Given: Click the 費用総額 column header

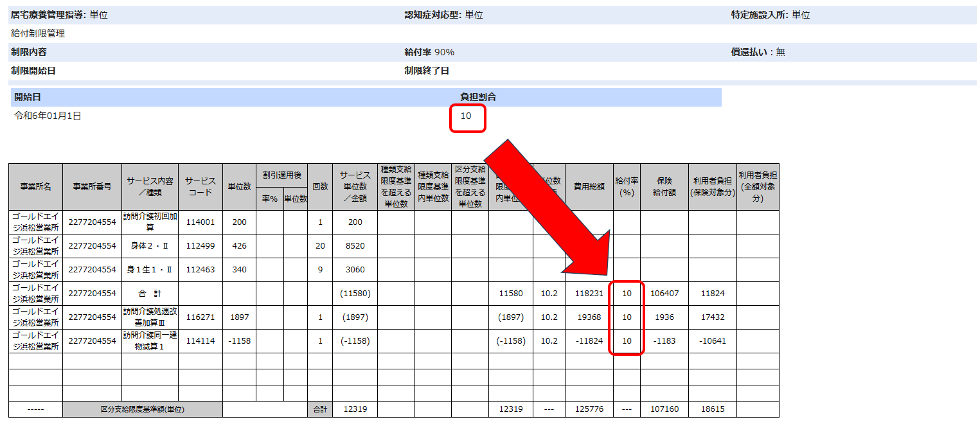Looking at the screenshot, I should 589,186.
